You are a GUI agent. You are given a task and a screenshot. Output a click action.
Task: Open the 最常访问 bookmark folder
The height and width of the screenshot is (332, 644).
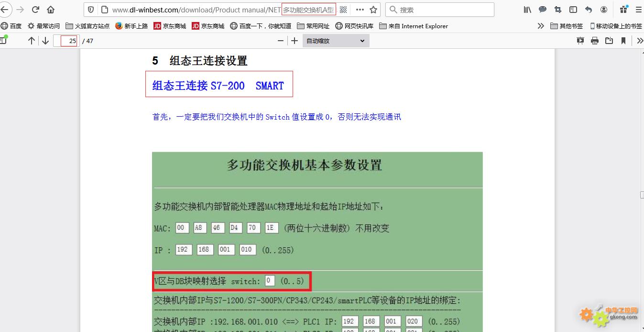pos(44,26)
